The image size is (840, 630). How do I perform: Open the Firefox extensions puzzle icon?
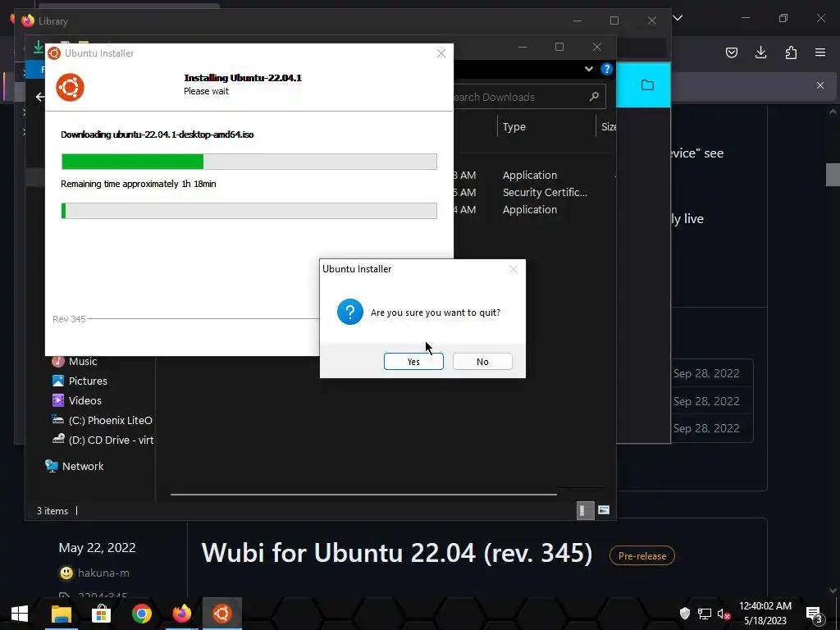tap(791, 52)
